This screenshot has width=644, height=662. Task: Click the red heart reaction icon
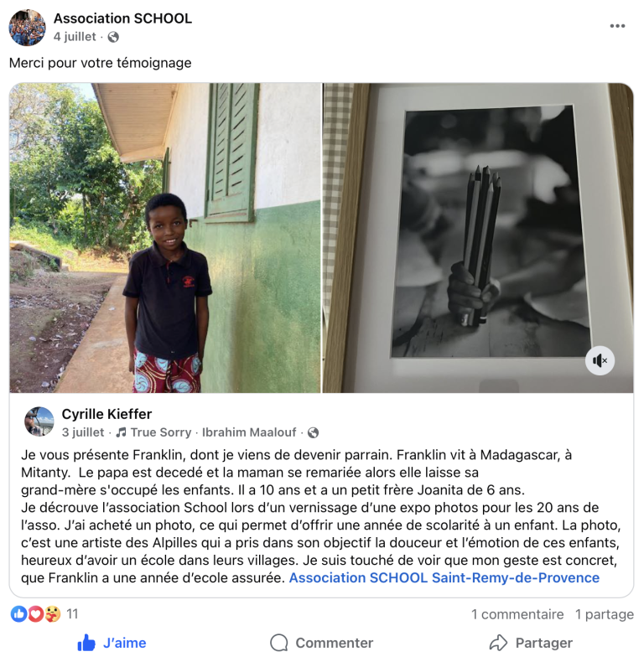(35, 614)
